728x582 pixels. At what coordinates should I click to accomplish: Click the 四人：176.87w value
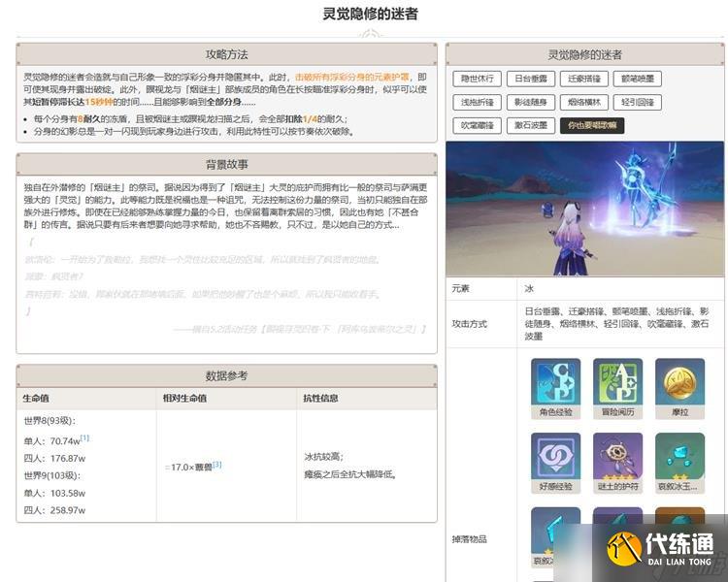(x=54, y=459)
